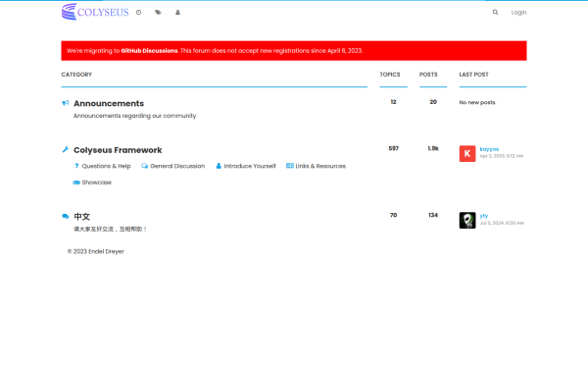
Task: Open the Questions & Help subcategory
Action: (106, 166)
